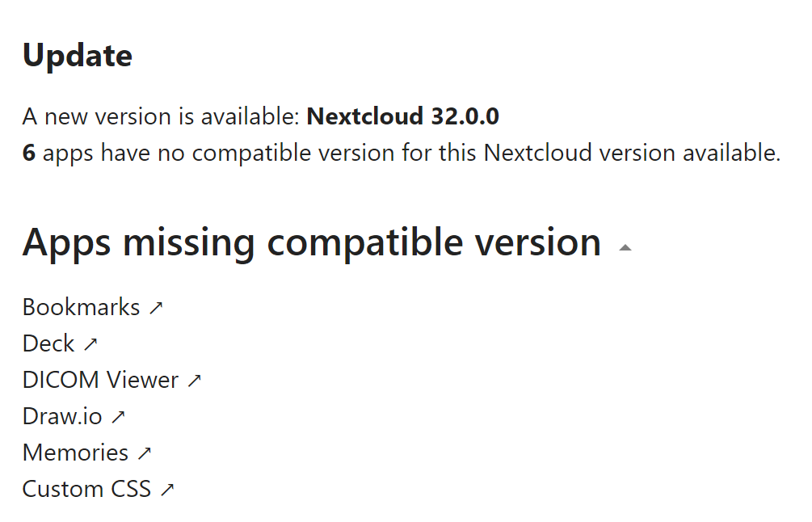Click the arrow icon after DICOM Viewer
Image resolution: width=812 pixels, height=522 pixels.
point(194,381)
